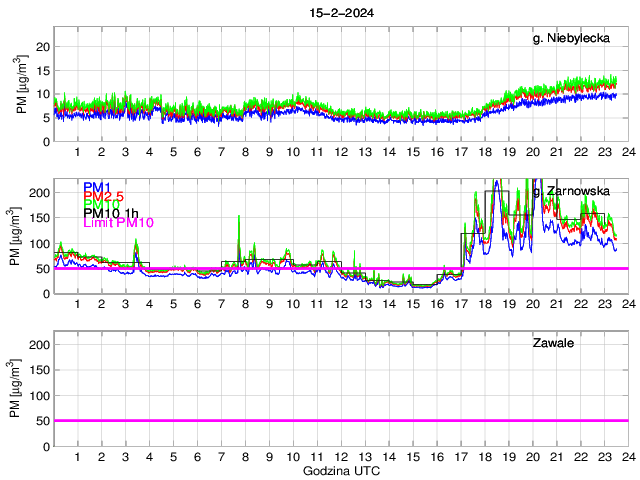
Task: Click hour 12 tick under the Niebylecka chart
Action: click(341, 152)
